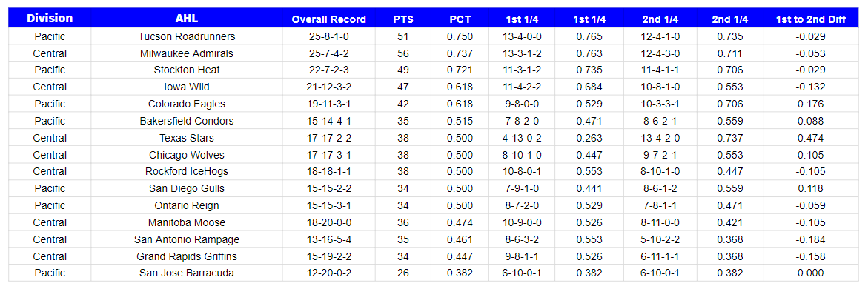Image resolution: width=868 pixels, height=292 pixels.
Task: Click the PCT column header
Action: 460,19
